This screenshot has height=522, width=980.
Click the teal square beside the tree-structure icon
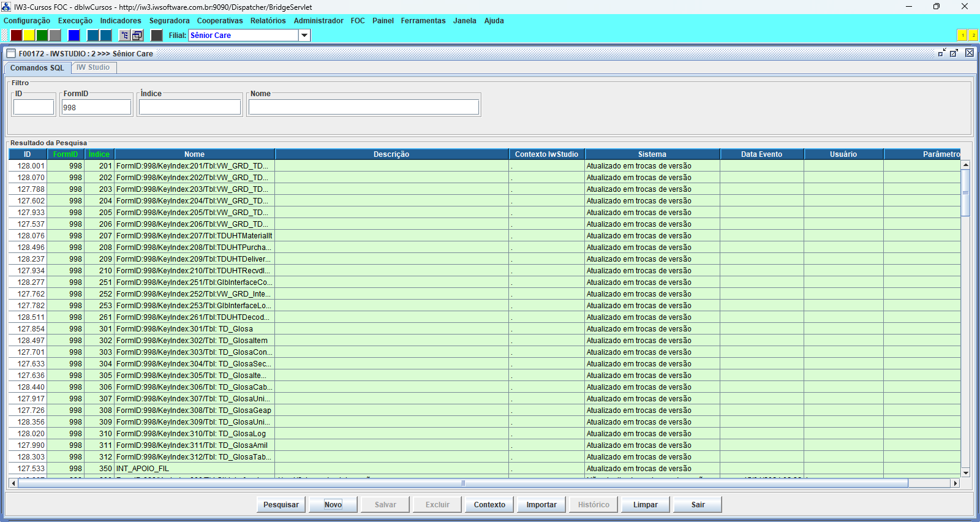click(x=106, y=35)
